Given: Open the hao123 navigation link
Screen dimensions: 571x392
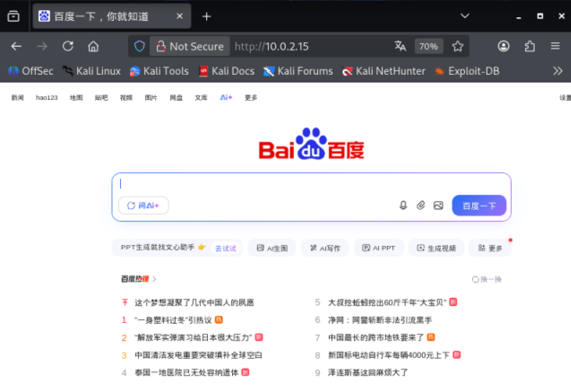Looking at the screenshot, I should point(47,98).
